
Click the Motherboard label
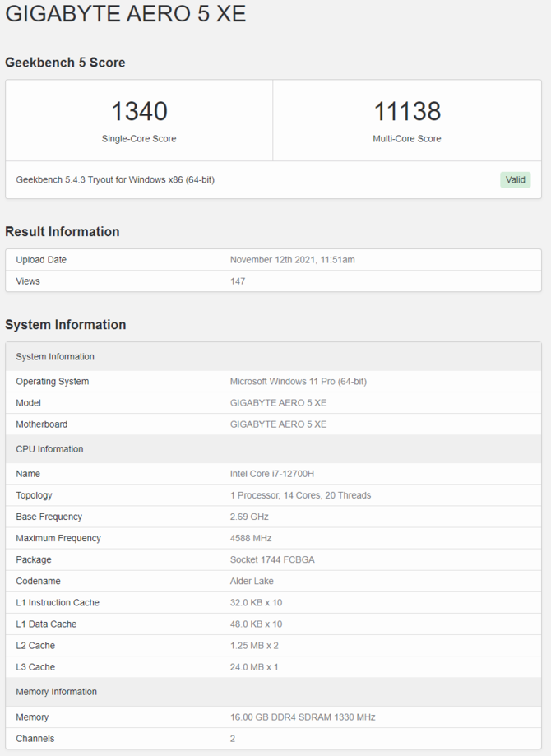(x=41, y=424)
